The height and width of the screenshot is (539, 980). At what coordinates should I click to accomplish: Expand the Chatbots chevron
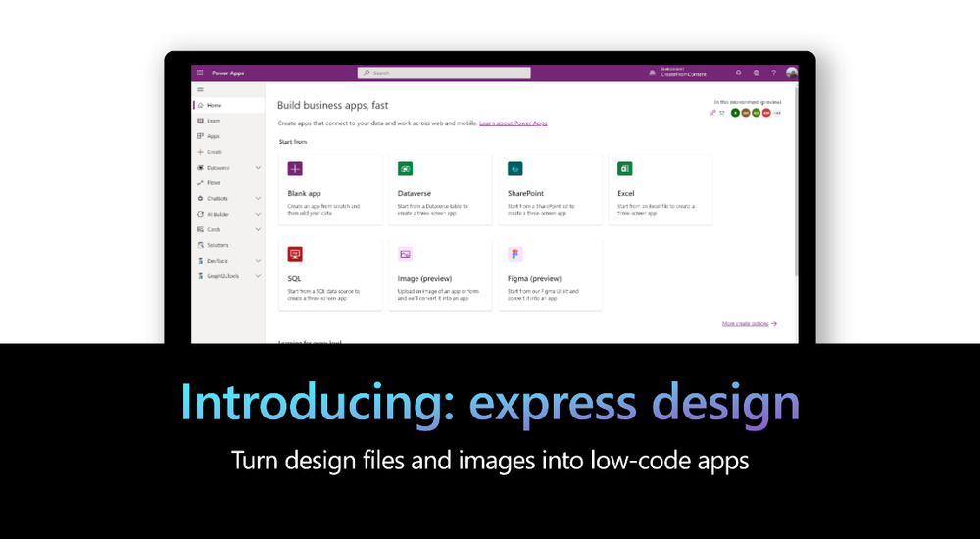258,198
